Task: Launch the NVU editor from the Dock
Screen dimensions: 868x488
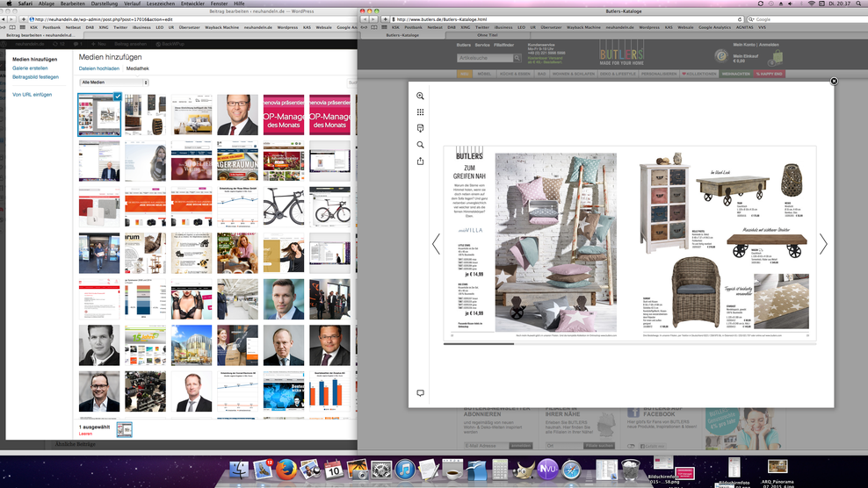Action: [x=547, y=470]
